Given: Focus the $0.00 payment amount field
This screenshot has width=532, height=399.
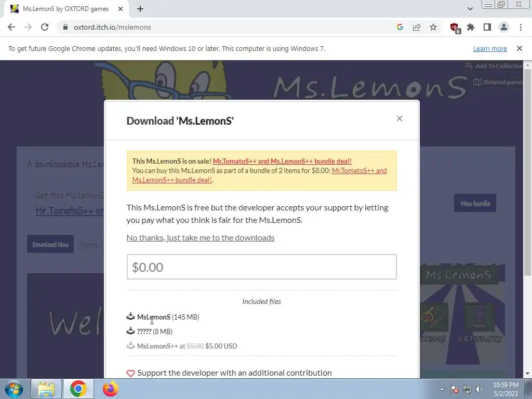Looking at the screenshot, I should pos(262,267).
